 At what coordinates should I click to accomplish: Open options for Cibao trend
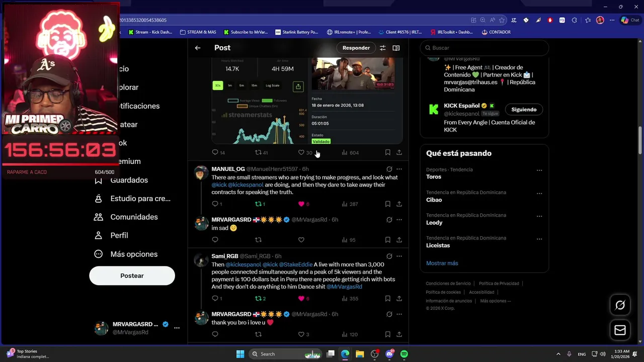[x=539, y=193]
